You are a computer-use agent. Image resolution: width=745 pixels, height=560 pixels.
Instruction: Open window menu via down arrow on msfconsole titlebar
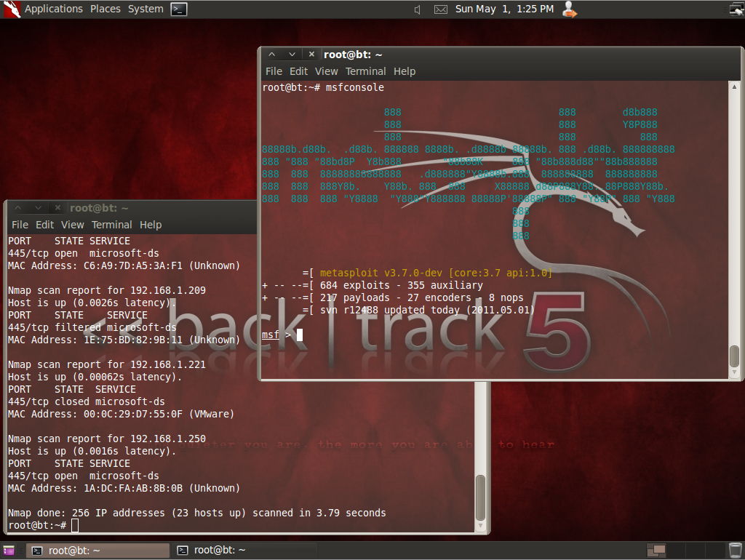tap(292, 54)
